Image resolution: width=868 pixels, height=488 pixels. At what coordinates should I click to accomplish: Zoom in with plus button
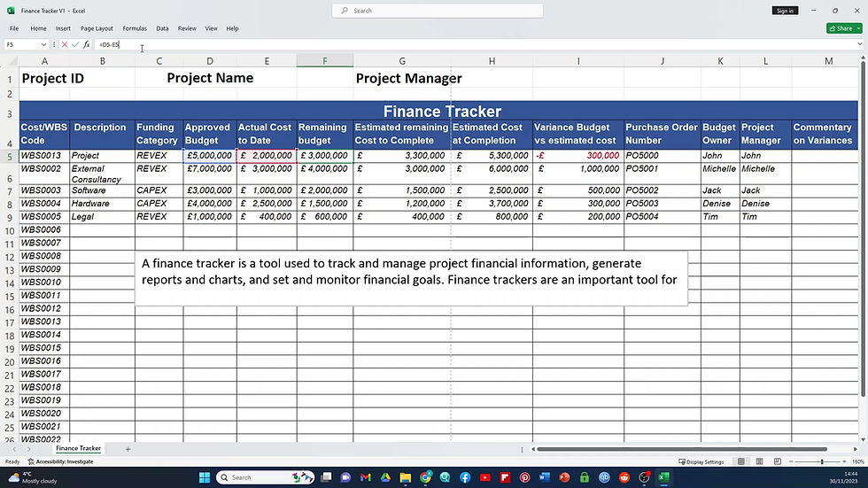click(x=844, y=461)
